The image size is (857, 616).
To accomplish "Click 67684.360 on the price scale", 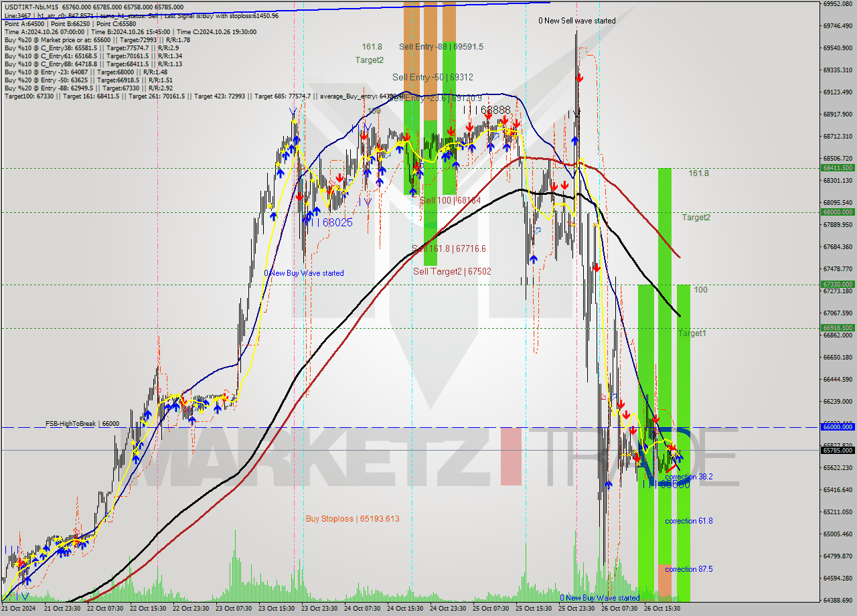I will point(837,246).
